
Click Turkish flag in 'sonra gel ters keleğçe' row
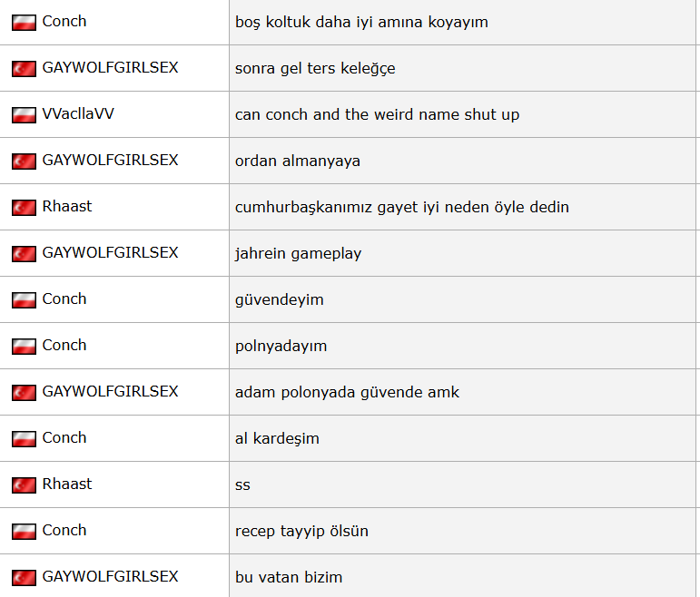tap(24, 69)
